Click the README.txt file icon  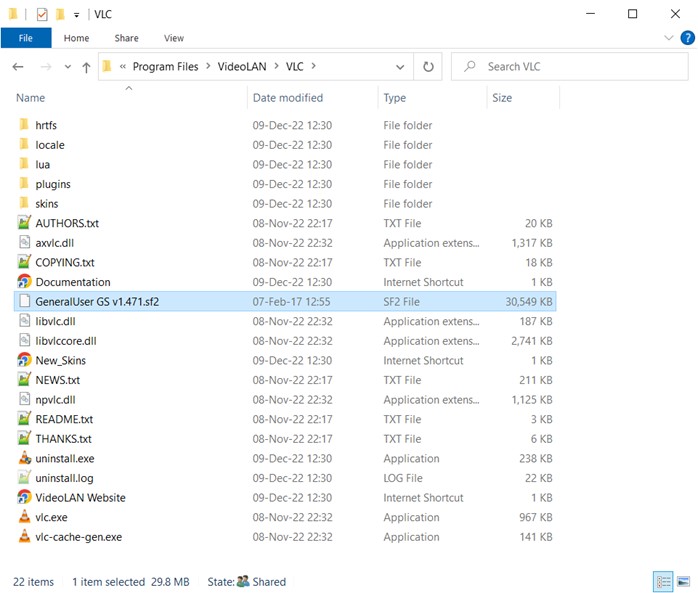(x=24, y=418)
